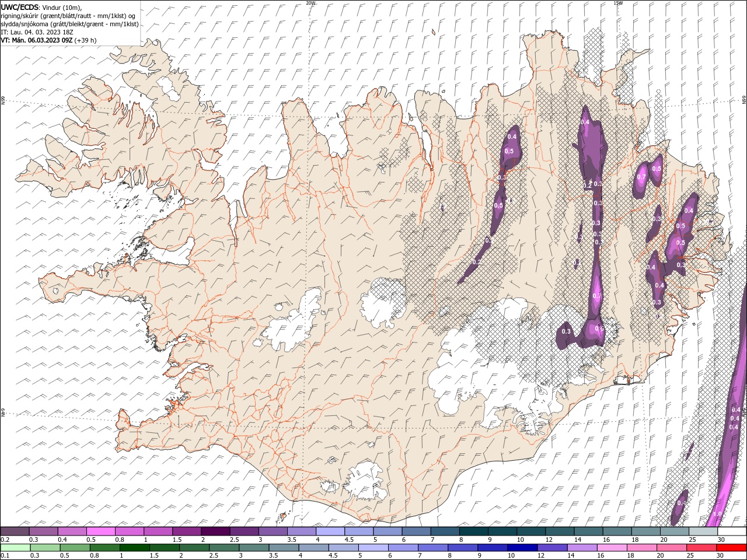Click the upper legend label '0.2'
Image resolution: width=747 pixels, height=560 pixels.
click(x=5, y=540)
